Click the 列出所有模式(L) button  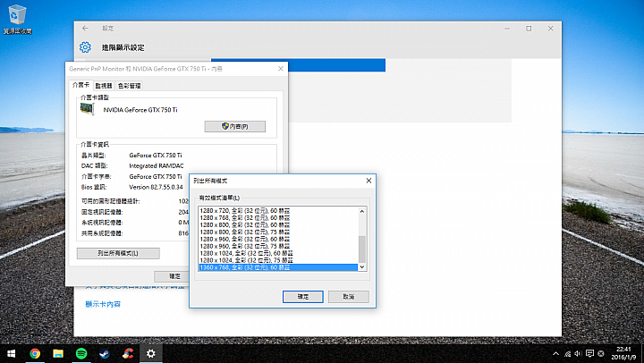click(118, 253)
